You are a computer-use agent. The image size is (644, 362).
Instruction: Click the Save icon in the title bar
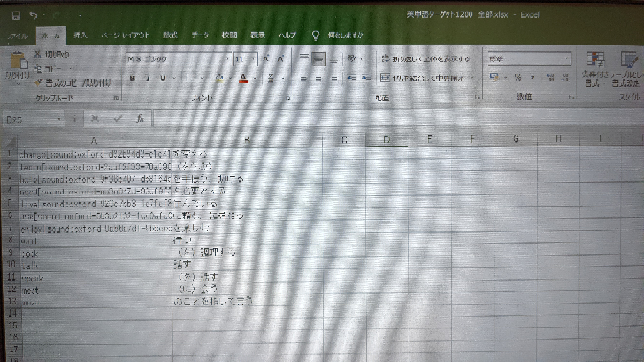click(x=16, y=16)
